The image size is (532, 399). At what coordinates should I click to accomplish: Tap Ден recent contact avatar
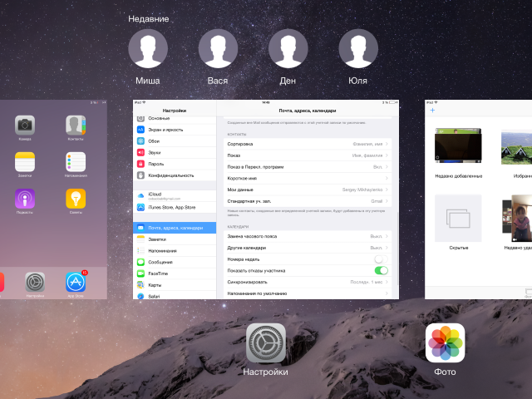pyautogui.click(x=288, y=48)
